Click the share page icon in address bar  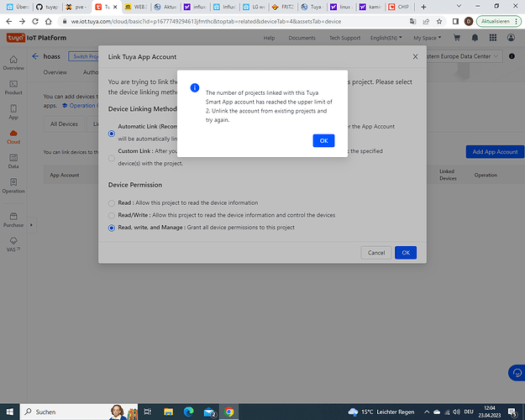(426, 22)
